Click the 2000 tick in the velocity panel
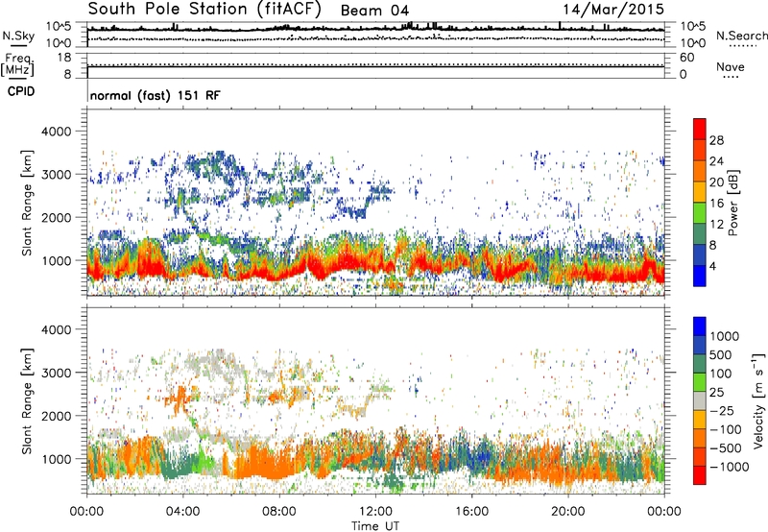 (57, 416)
